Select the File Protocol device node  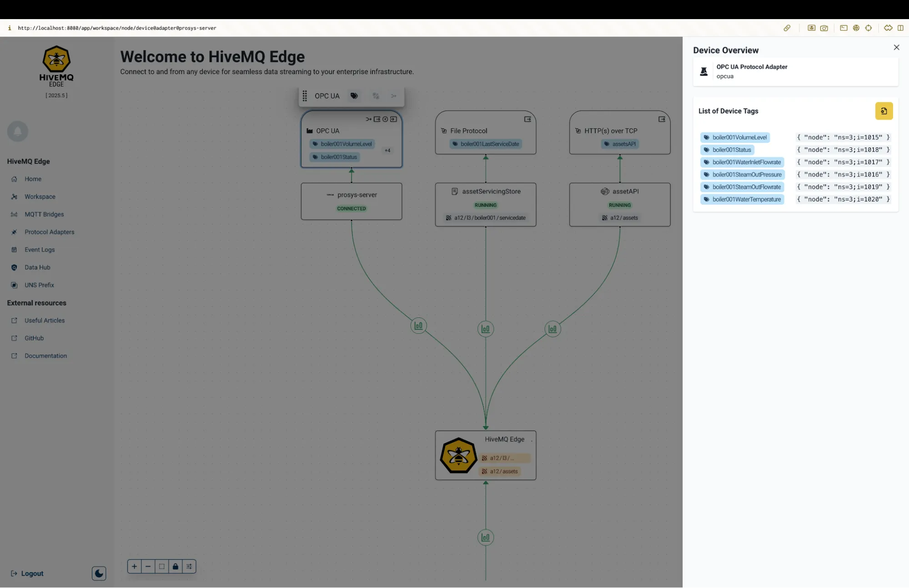485,132
